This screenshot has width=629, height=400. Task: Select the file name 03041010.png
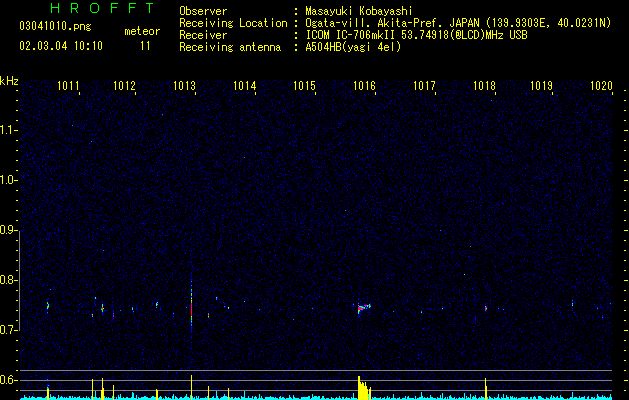(x=55, y=27)
